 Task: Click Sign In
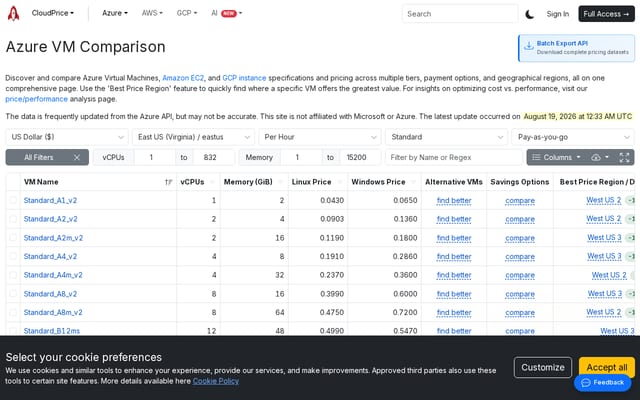[558, 14]
